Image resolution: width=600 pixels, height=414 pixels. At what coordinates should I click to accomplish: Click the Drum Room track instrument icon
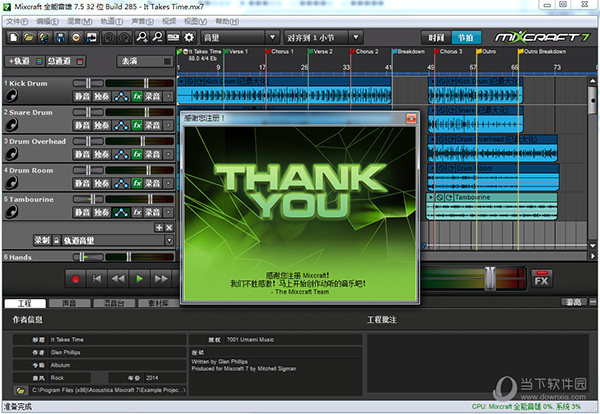click(11, 183)
